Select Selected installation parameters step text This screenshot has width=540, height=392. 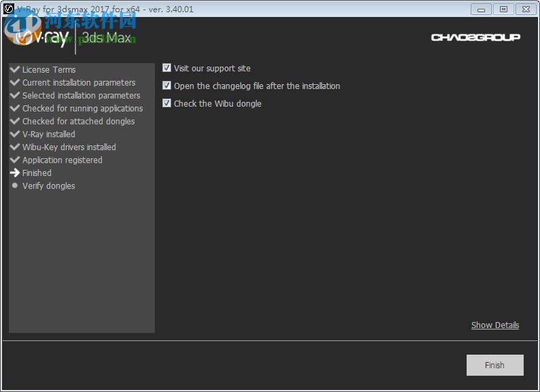82,95
